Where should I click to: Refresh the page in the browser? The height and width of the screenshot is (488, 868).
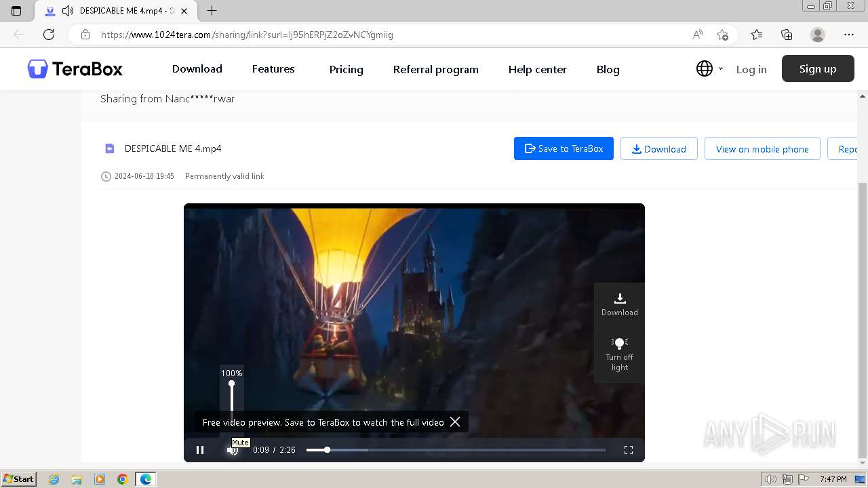pos(49,35)
